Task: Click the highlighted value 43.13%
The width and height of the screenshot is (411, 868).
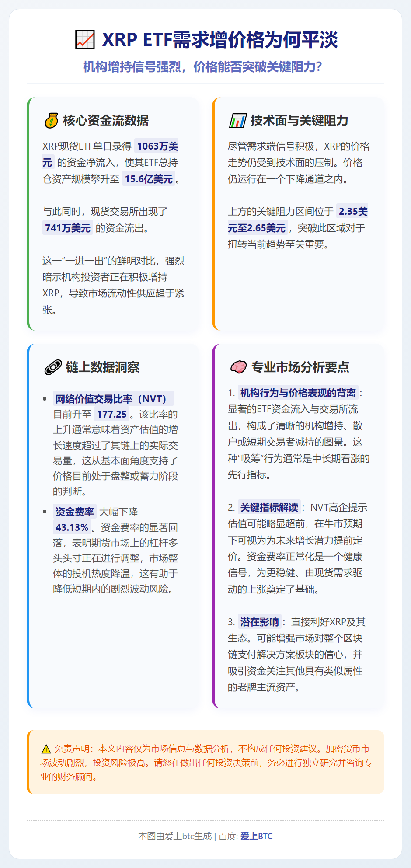Action: point(72,527)
